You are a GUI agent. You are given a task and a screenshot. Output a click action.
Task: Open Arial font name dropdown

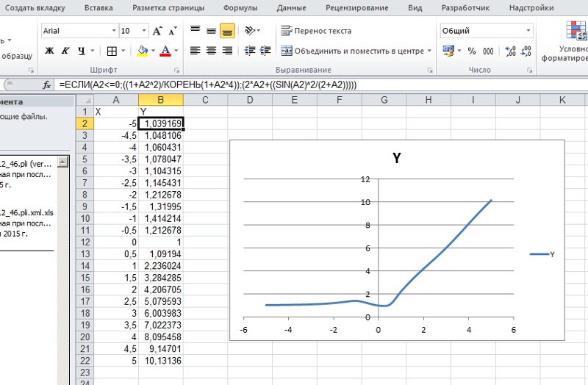(x=114, y=31)
